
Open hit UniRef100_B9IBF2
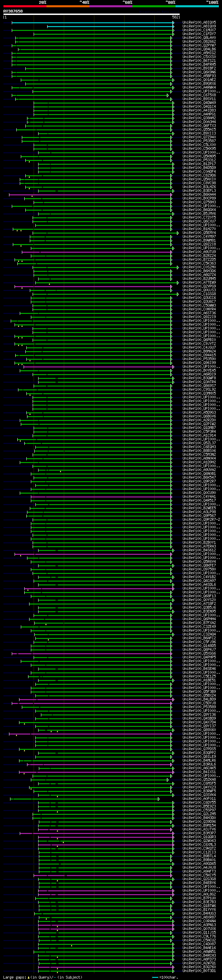click(199, 68)
